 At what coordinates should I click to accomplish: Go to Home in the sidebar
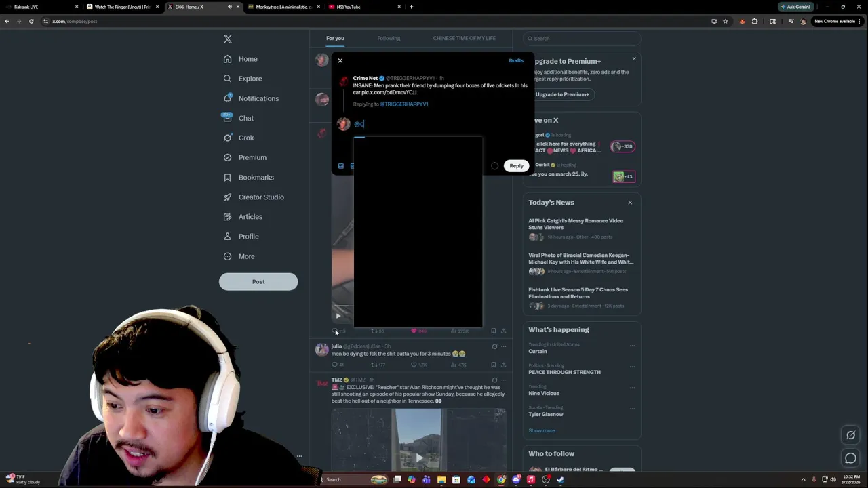[x=241, y=59]
